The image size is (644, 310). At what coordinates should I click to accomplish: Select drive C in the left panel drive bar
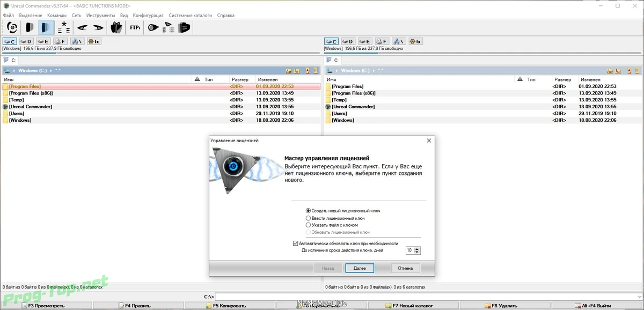point(10,41)
